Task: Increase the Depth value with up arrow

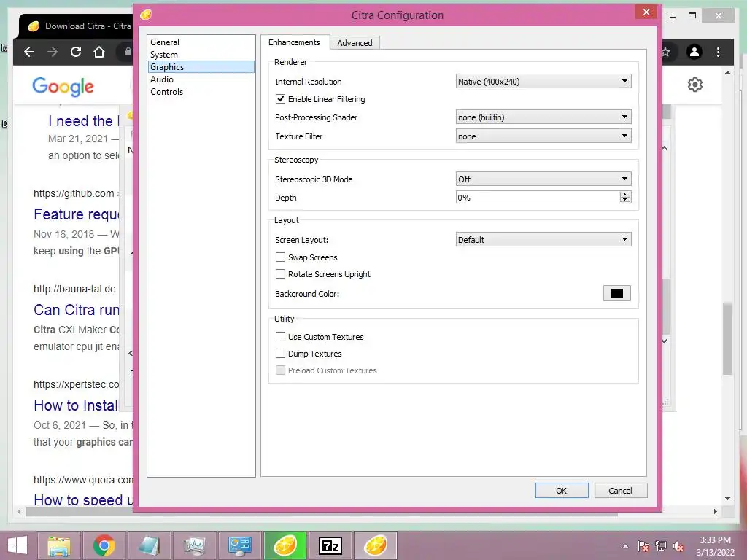Action: (625, 194)
